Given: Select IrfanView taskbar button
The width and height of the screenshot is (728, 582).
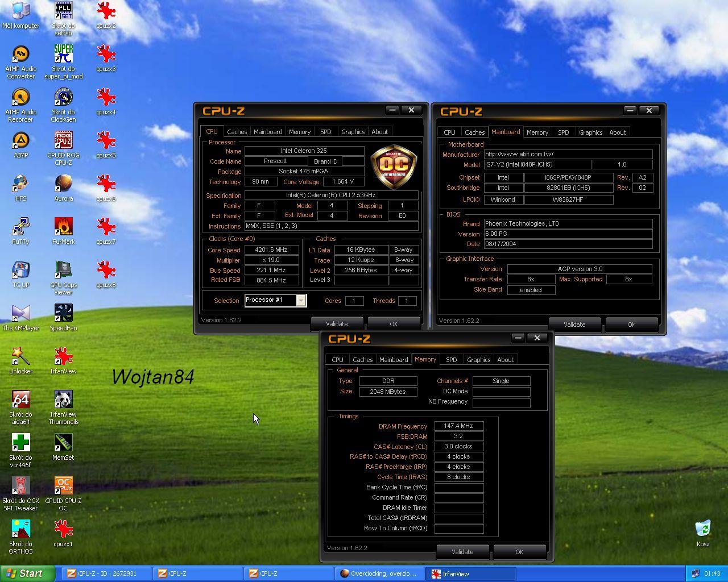Looking at the screenshot, I should 470,573.
